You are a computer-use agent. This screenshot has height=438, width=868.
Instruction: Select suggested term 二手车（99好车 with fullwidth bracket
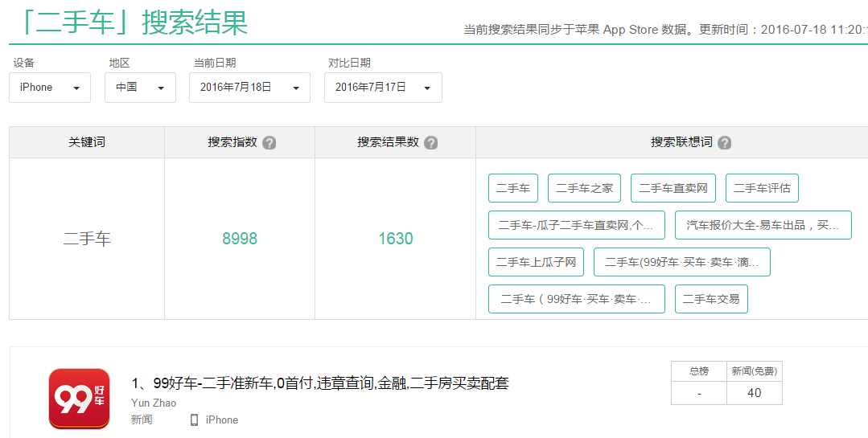pos(577,299)
